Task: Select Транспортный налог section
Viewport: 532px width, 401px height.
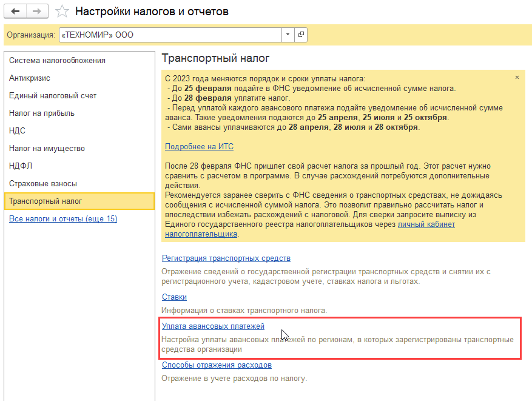Action: coord(79,201)
